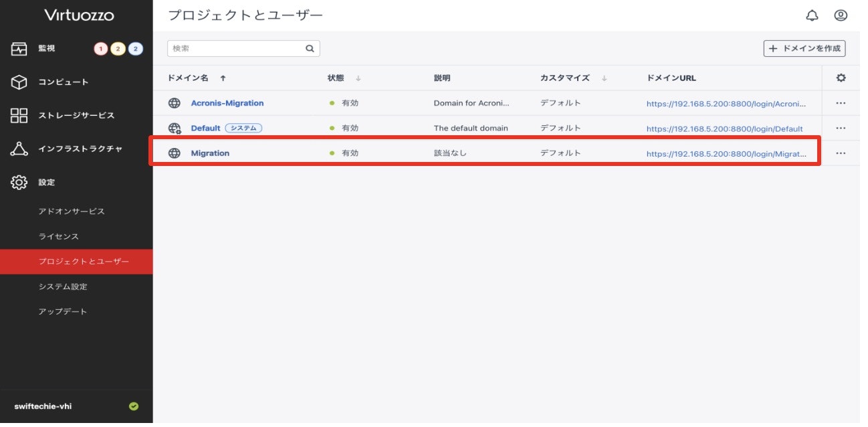
Task: Open table column settings gear icon
Action: click(x=841, y=78)
